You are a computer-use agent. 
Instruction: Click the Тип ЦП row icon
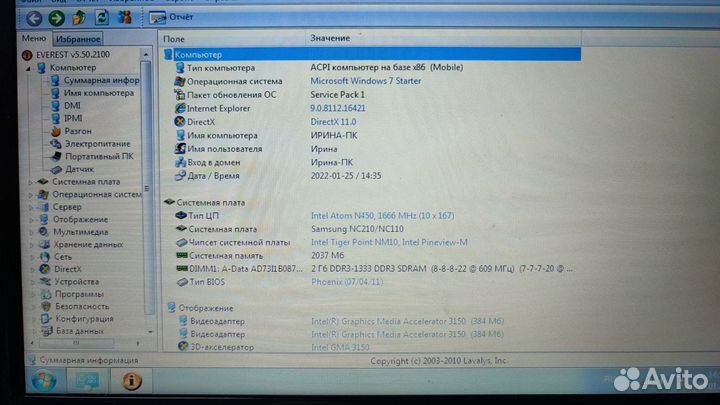[x=181, y=215]
